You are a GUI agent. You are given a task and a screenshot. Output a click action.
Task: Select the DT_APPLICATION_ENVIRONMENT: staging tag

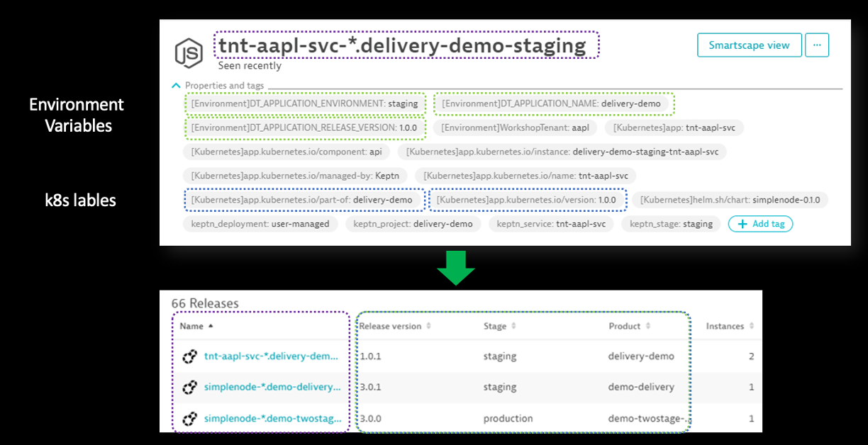[305, 103]
